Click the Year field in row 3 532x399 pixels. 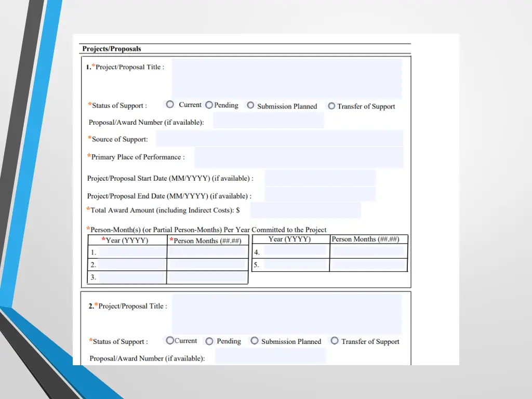click(132, 277)
